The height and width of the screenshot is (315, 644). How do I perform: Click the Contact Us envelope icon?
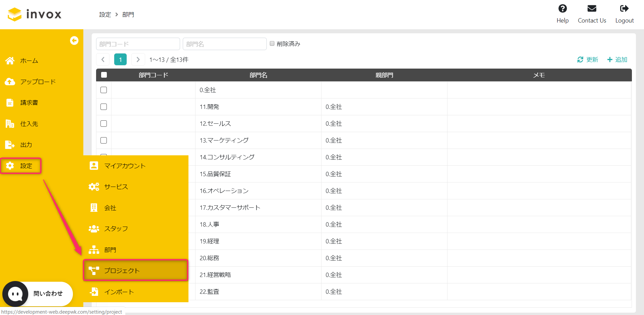(x=592, y=8)
